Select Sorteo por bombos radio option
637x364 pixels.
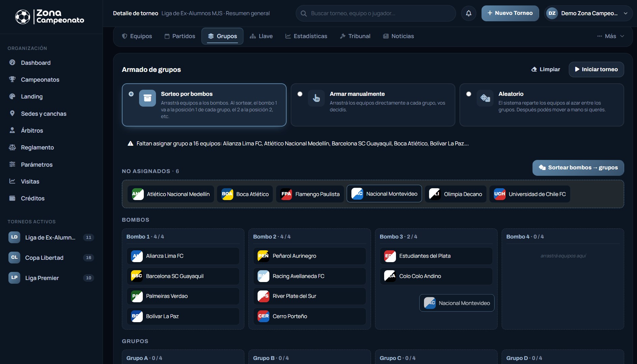(131, 94)
